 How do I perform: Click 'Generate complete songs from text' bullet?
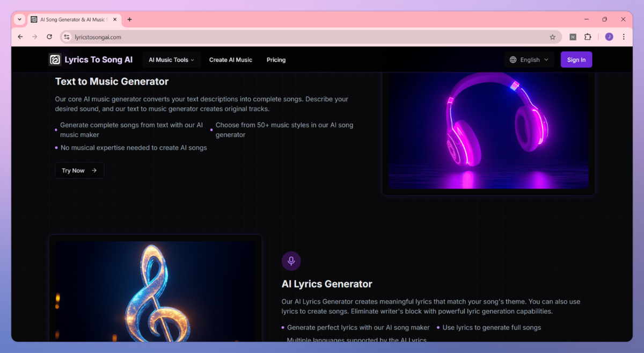[x=131, y=130]
